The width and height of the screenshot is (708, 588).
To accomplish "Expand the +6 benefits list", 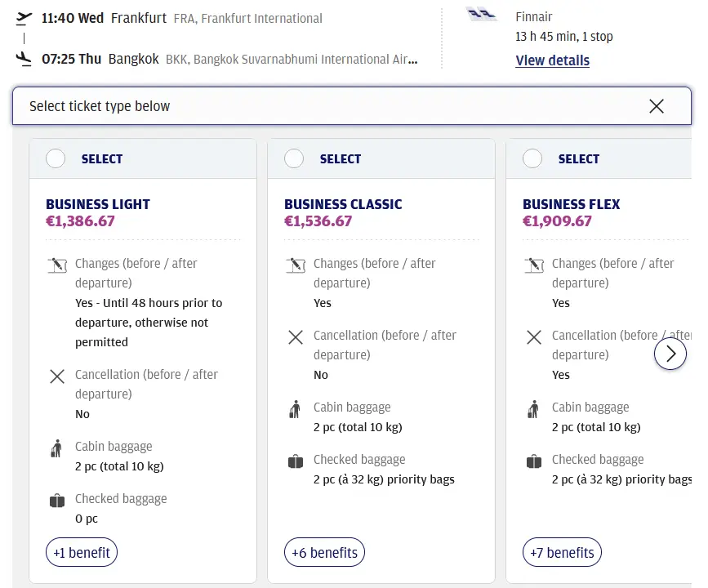I will (324, 553).
